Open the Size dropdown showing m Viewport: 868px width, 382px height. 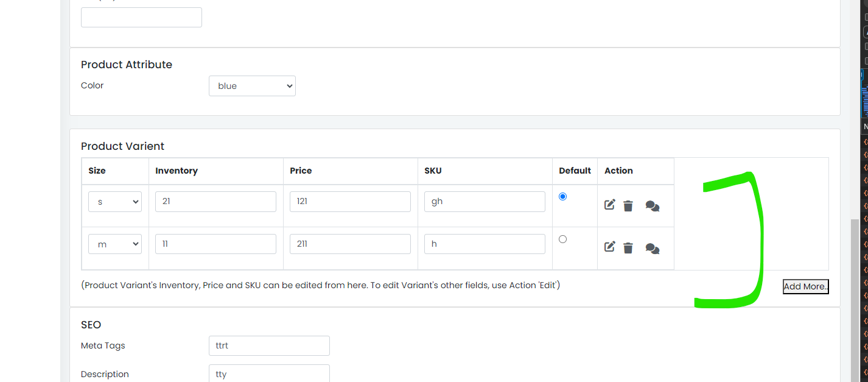[x=115, y=244]
